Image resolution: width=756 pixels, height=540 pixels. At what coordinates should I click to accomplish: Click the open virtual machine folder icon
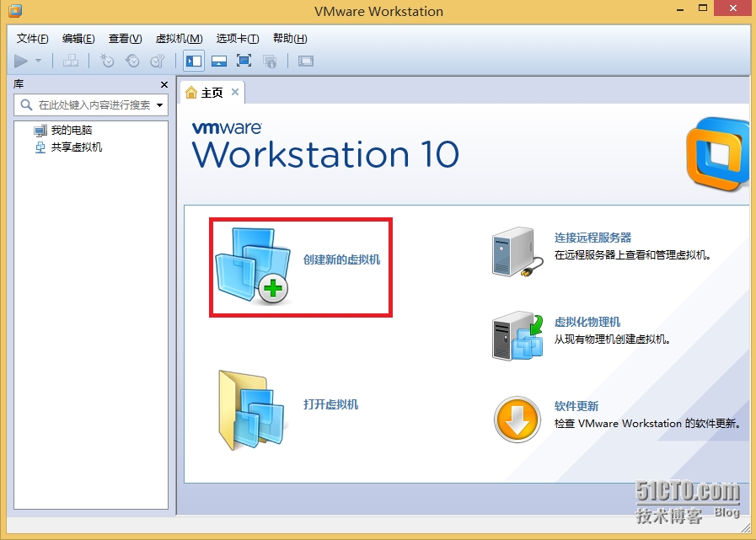(x=252, y=410)
